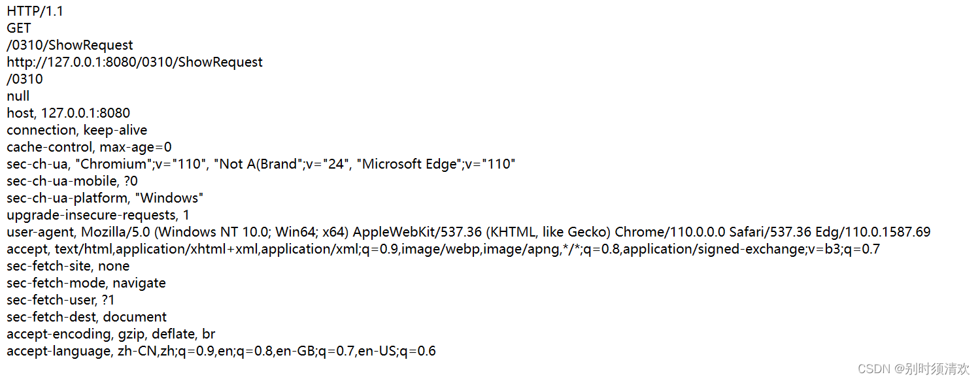Click the CSDN watermark text

click(913, 369)
